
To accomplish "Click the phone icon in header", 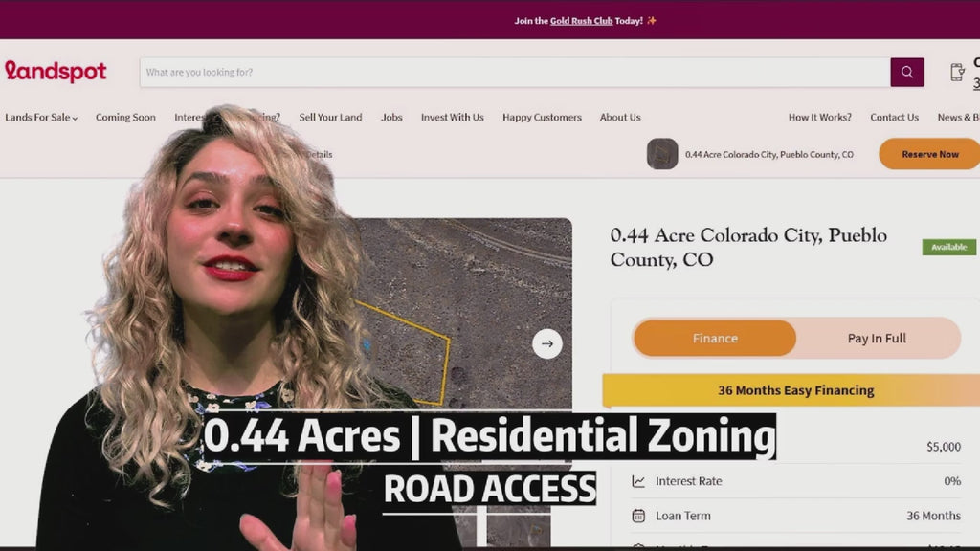I will (957, 73).
